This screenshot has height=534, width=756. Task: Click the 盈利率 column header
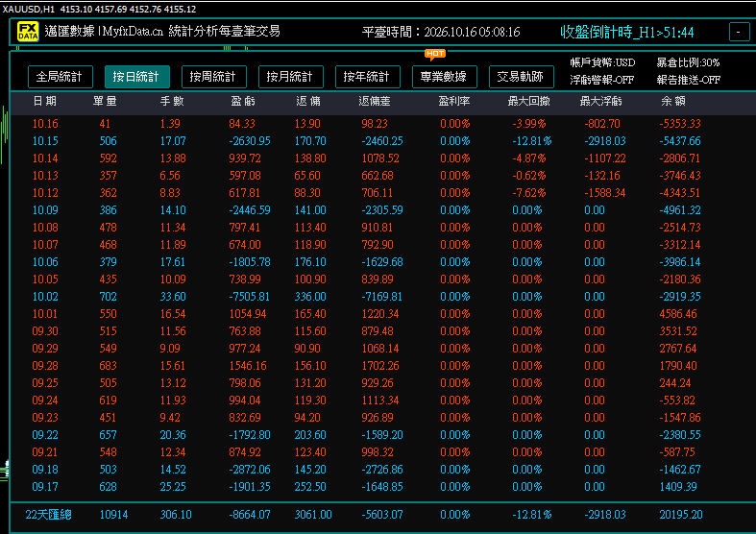454,101
